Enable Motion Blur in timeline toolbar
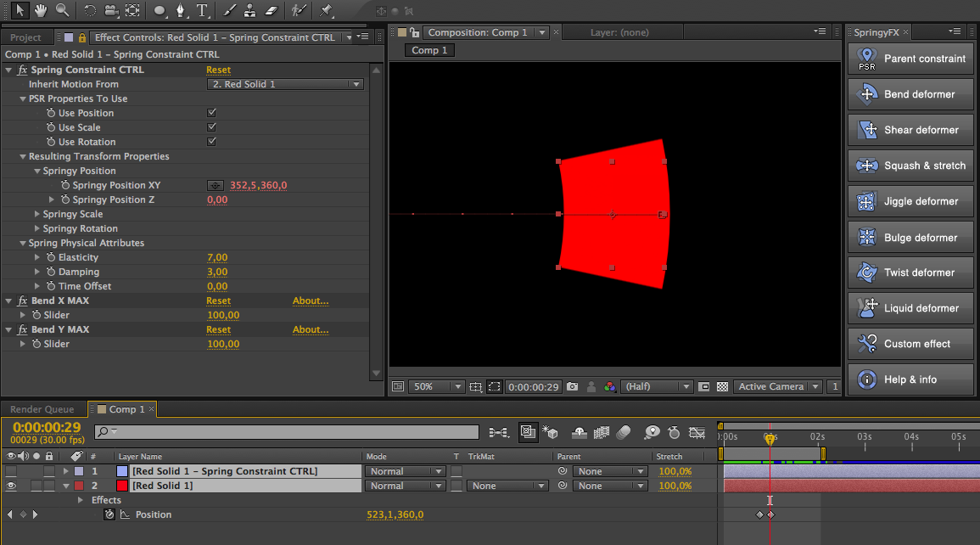This screenshot has height=545, width=980. pyautogui.click(x=623, y=432)
